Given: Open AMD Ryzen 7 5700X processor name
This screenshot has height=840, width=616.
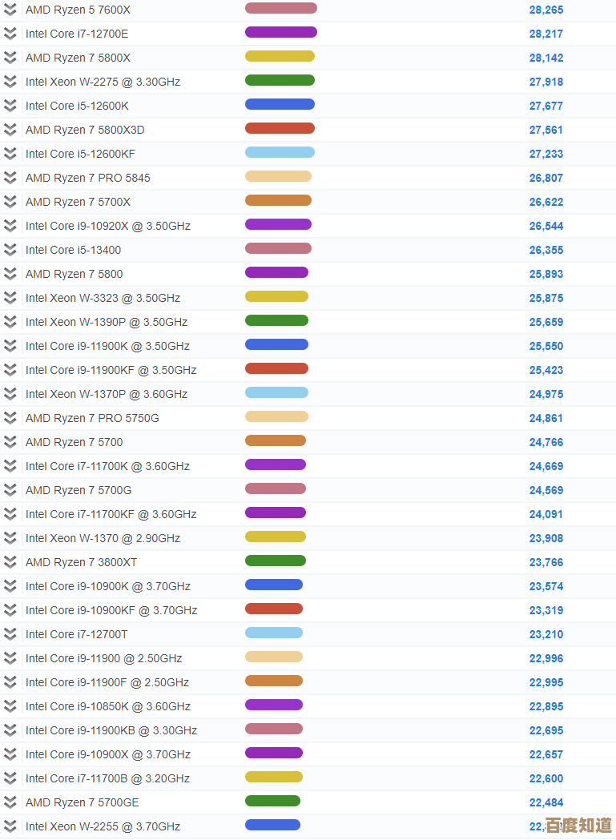Looking at the screenshot, I should tap(78, 202).
